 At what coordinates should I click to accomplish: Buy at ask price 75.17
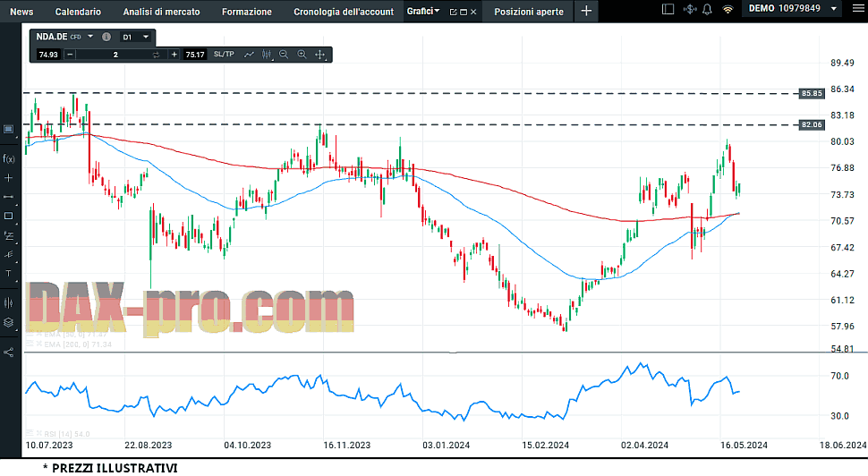(x=195, y=55)
